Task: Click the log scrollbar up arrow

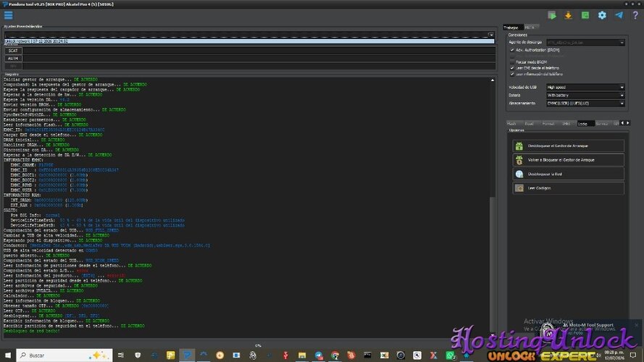Action: (493, 80)
